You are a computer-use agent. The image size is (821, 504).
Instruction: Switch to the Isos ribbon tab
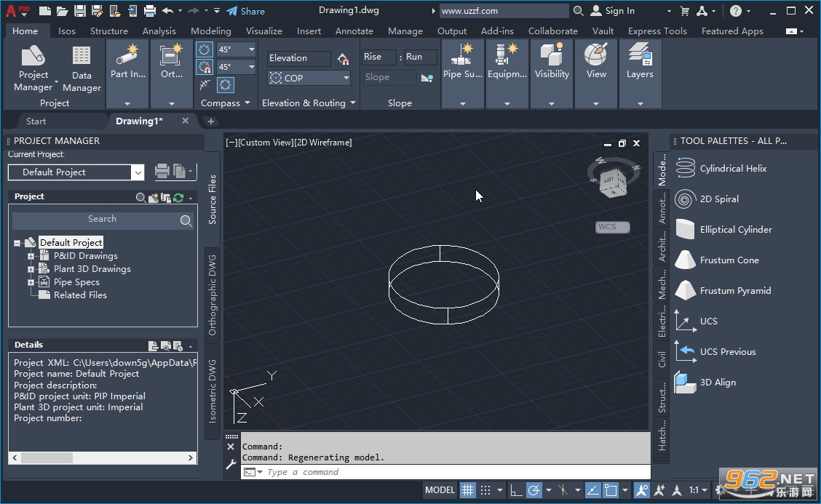(x=66, y=31)
